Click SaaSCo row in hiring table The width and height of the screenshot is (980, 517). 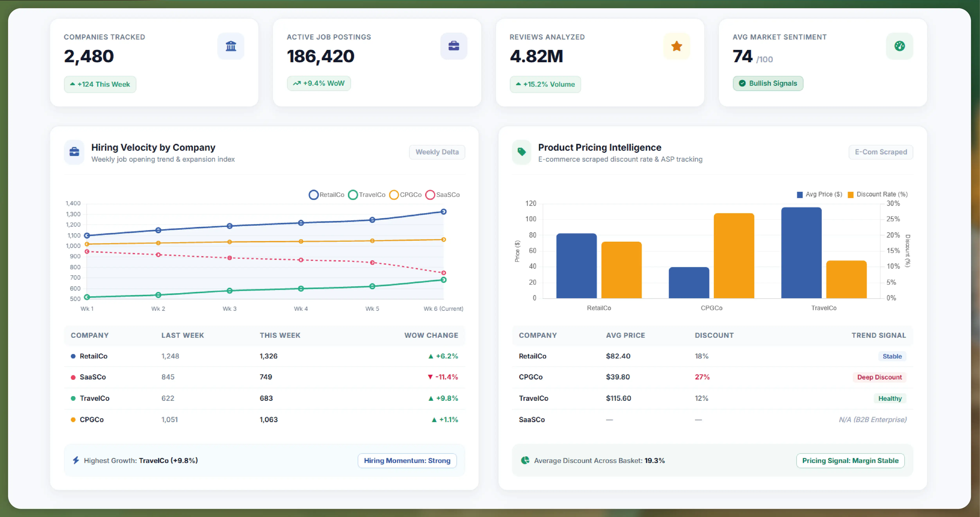click(264, 377)
